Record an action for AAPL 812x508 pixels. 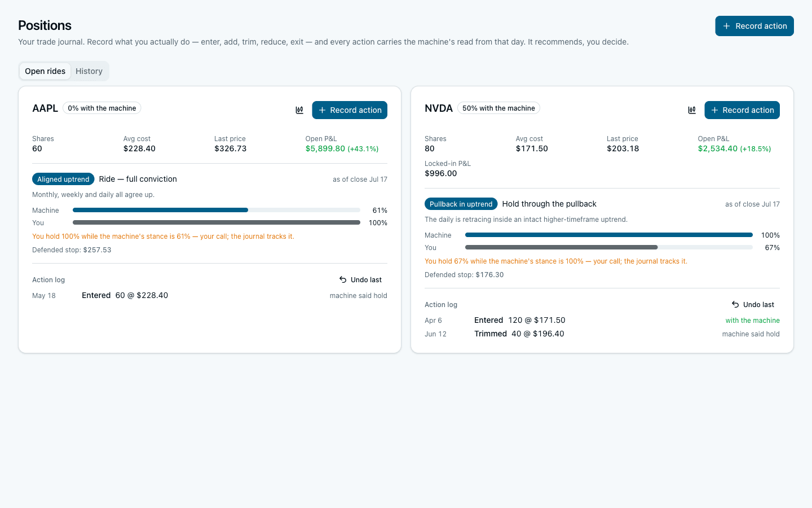350,110
